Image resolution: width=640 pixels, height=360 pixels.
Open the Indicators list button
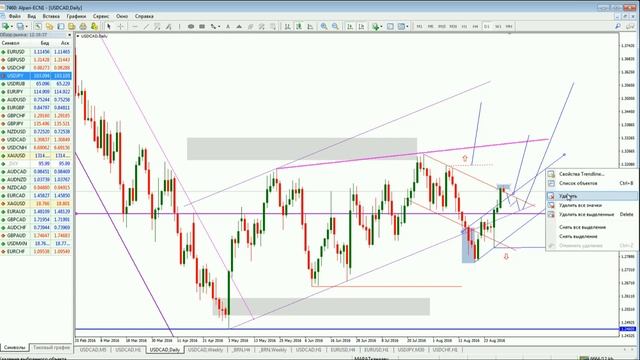(x=375, y=26)
